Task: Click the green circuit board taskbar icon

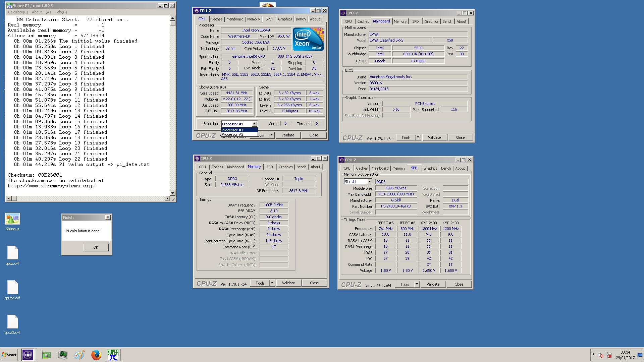Action: click(x=46, y=355)
